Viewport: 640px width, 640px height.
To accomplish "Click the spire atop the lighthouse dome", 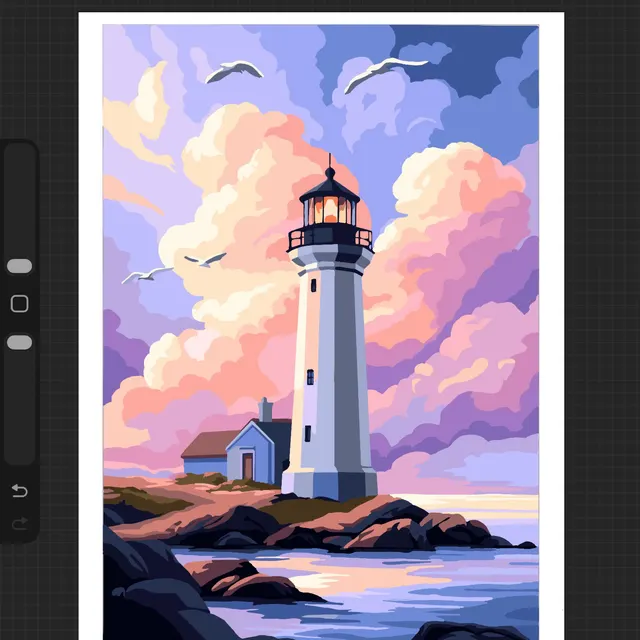I will (329, 162).
